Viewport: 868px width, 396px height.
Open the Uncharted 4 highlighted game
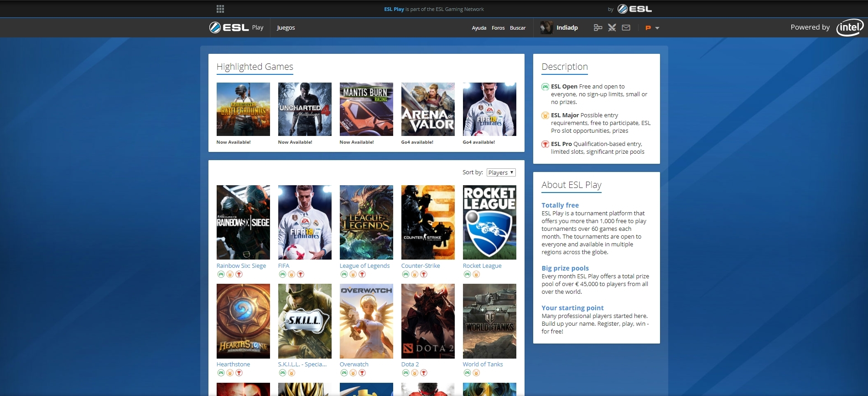coord(305,109)
